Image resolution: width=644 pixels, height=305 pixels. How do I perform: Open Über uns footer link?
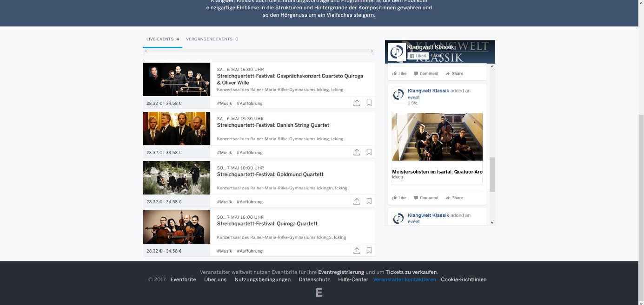pyautogui.click(x=215, y=280)
